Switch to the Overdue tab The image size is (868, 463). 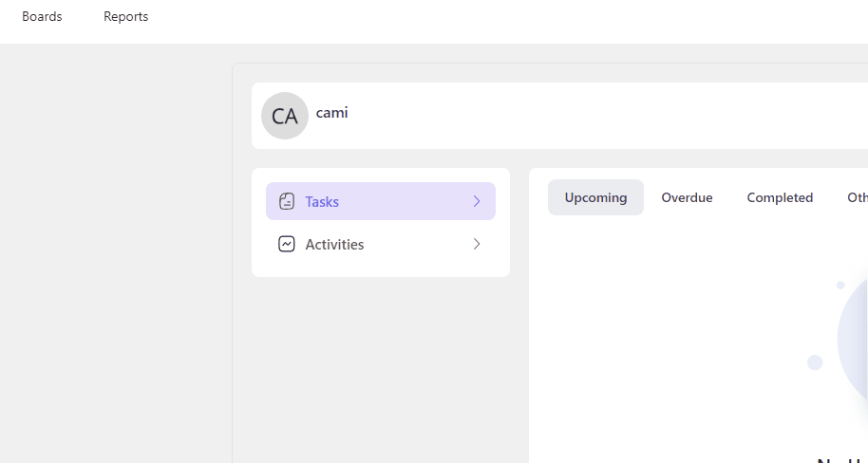click(x=687, y=197)
